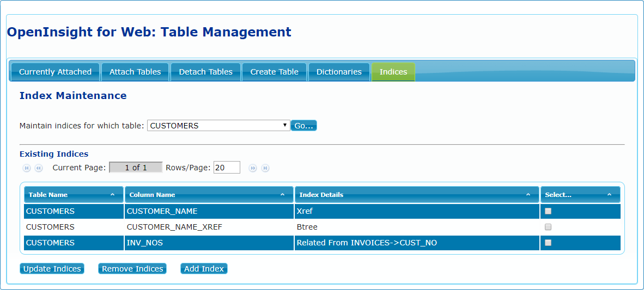Sort by Select column arrow

tap(610, 195)
